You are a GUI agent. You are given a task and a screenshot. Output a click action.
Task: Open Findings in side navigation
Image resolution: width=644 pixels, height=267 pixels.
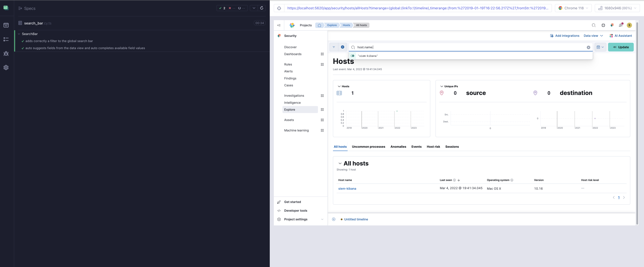[290, 78]
